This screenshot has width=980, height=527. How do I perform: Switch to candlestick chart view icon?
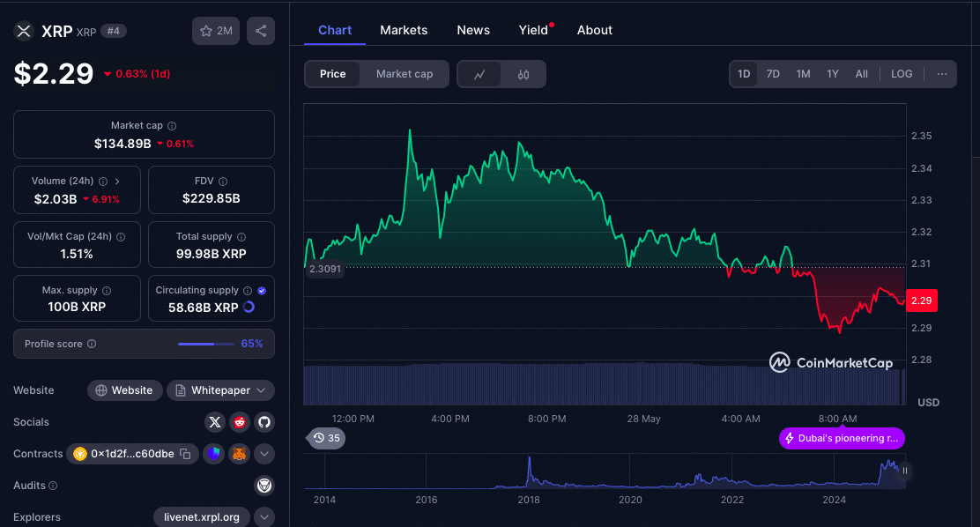coord(523,74)
